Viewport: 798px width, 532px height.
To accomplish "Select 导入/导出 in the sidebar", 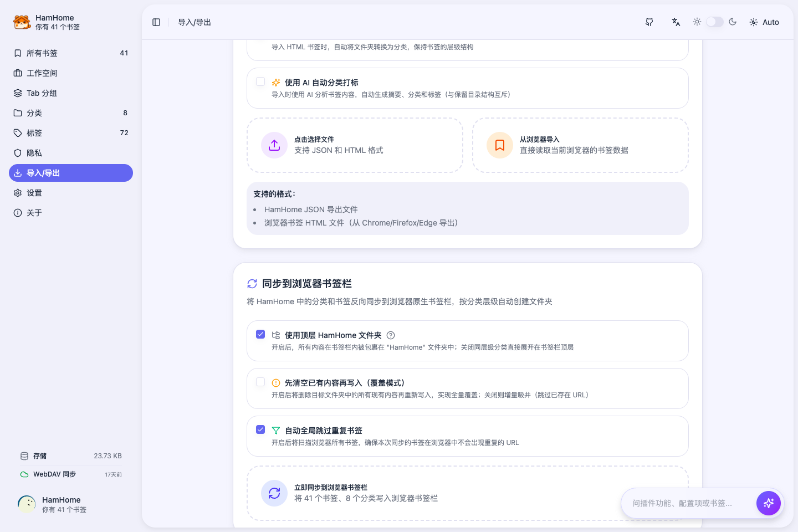I will pos(71,173).
